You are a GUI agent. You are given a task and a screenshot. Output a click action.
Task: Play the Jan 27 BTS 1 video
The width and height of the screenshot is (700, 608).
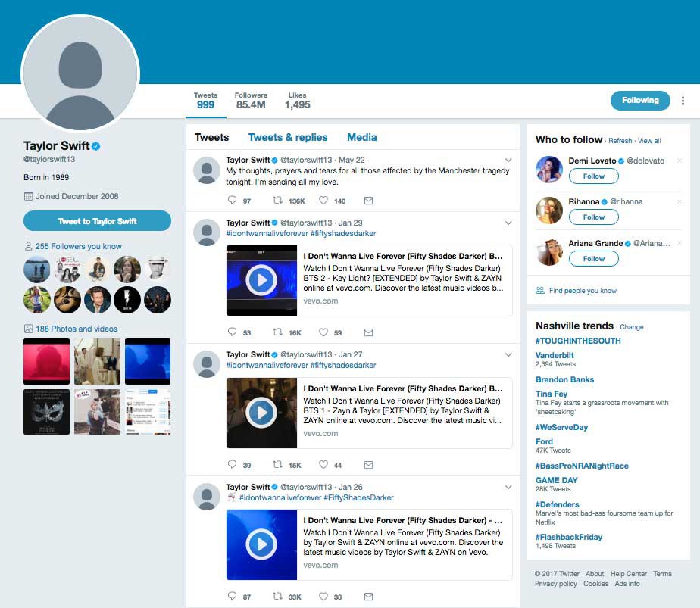coord(261,413)
